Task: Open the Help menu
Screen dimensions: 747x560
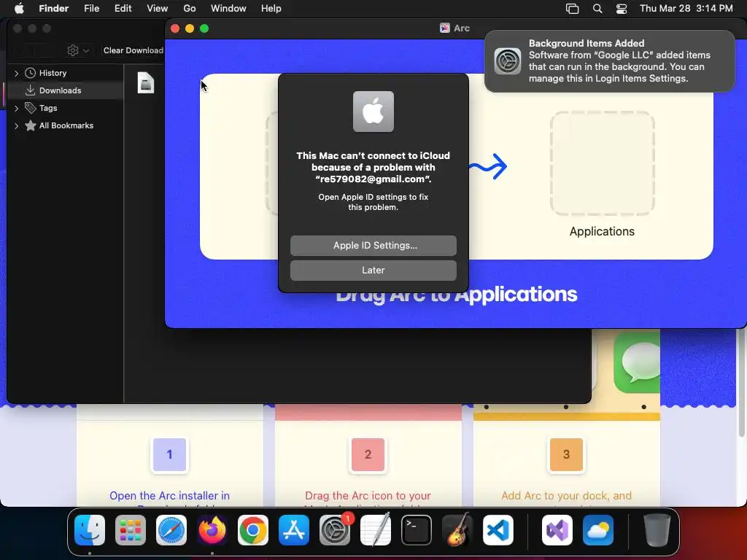Action: [x=271, y=9]
